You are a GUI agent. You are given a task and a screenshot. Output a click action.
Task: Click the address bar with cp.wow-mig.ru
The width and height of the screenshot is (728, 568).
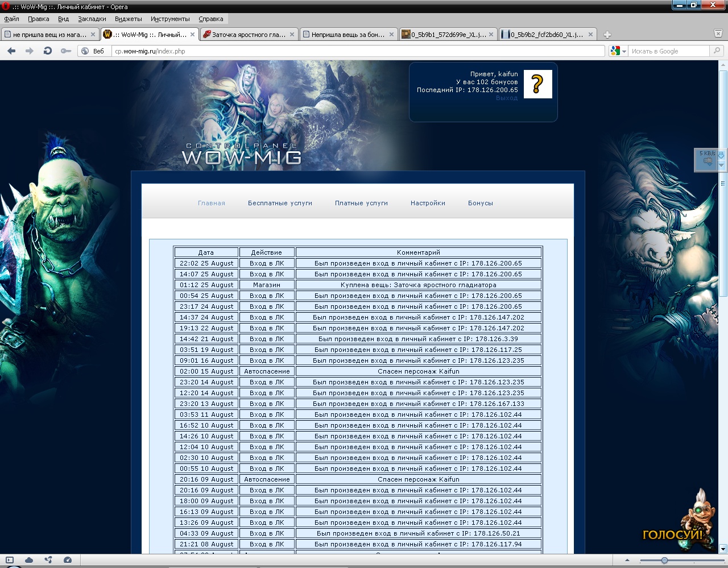358,51
